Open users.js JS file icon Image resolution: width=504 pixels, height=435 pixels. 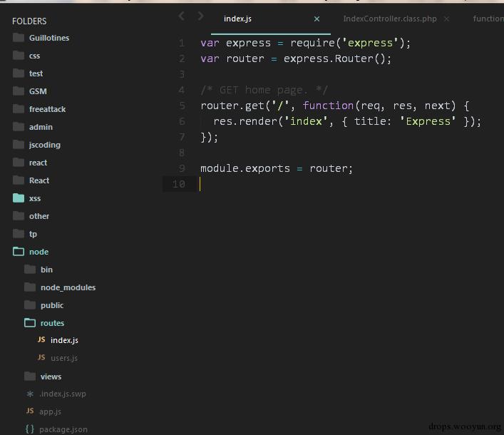coord(41,357)
